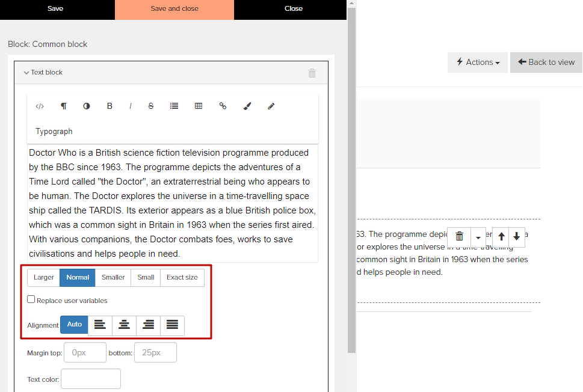Insert a bulleted list

(174, 106)
